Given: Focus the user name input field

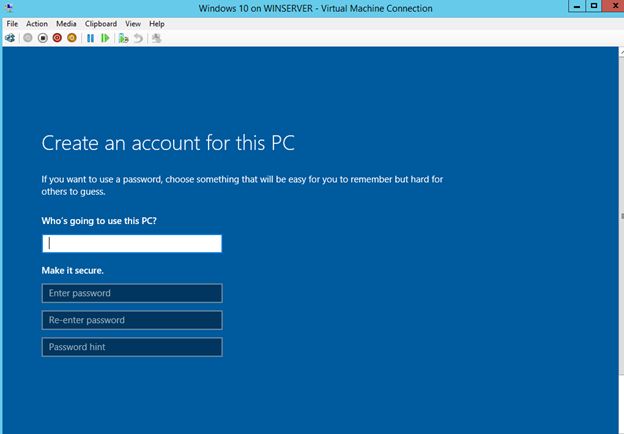Looking at the screenshot, I should coord(132,243).
